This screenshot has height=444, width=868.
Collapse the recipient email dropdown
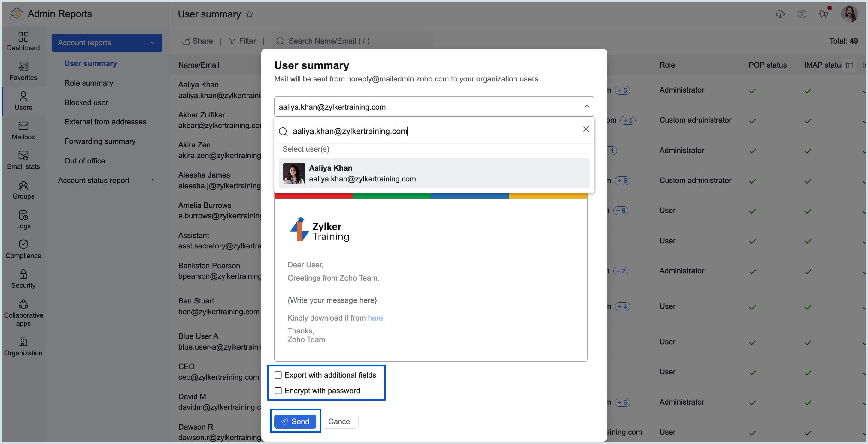pyautogui.click(x=587, y=107)
